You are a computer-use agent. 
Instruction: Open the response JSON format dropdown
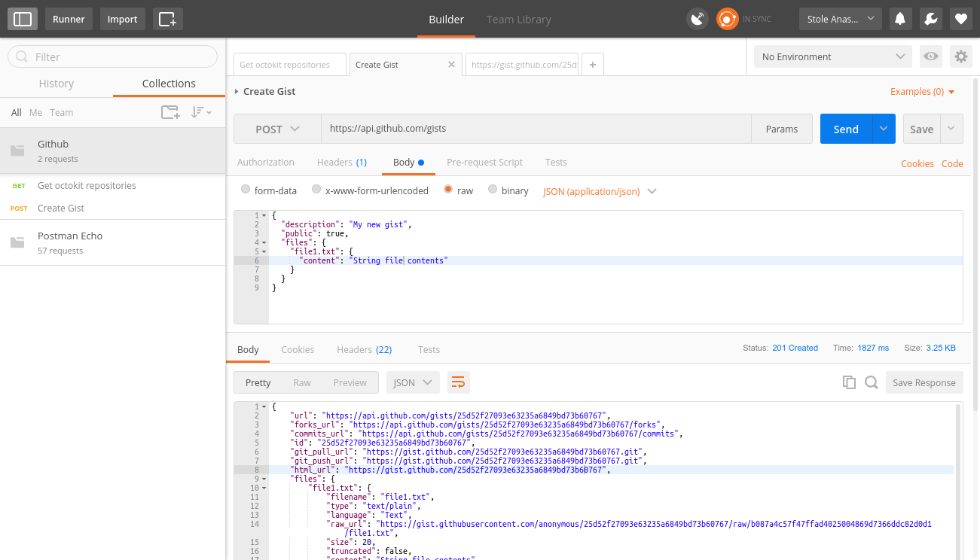click(x=413, y=382)
